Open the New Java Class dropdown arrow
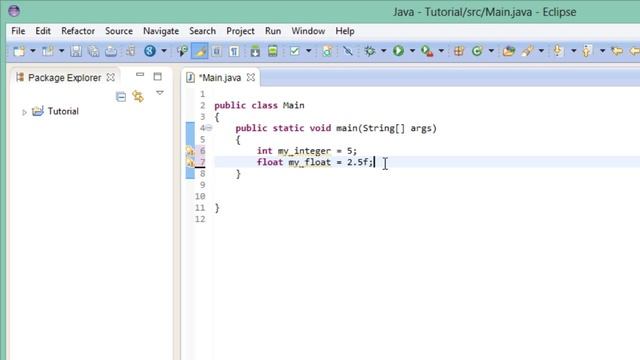Screen dimensions: 640x360 (x=491, y=51)
